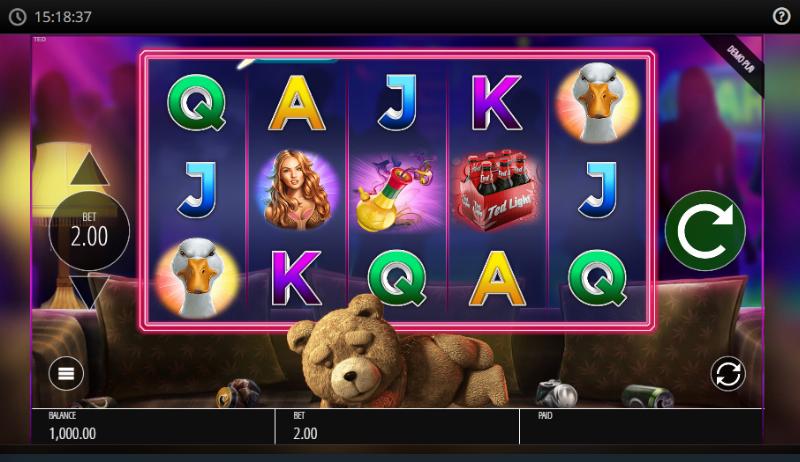Toggle the autoplay circular arrows button
Viewport: 800px width, 462px height.
click(x=728, y=374)
